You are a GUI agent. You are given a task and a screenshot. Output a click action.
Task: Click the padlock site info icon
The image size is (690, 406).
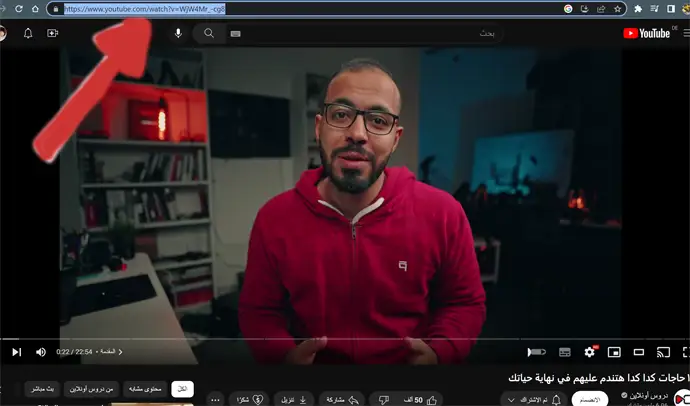click(55, 9)
